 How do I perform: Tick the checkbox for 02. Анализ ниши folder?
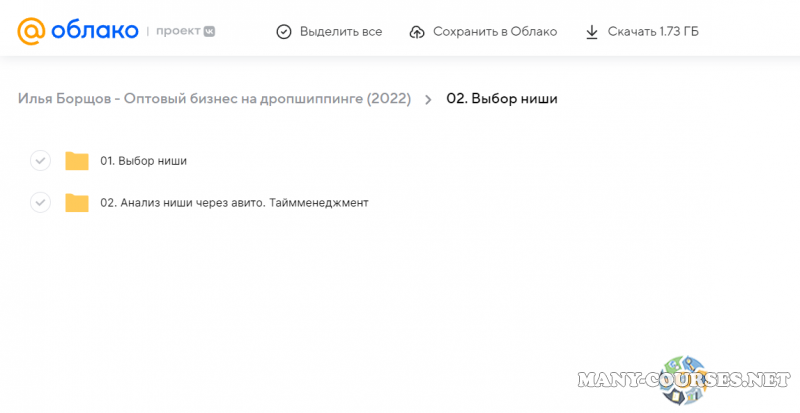40,203
